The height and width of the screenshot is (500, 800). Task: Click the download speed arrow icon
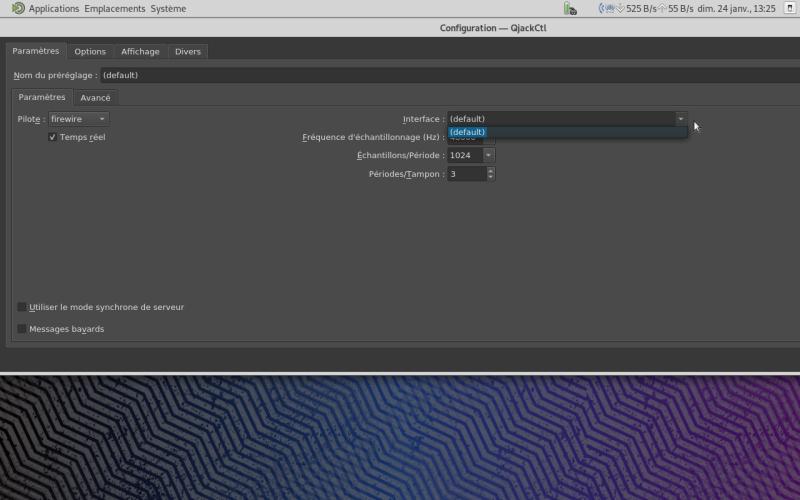coord(620,8)
